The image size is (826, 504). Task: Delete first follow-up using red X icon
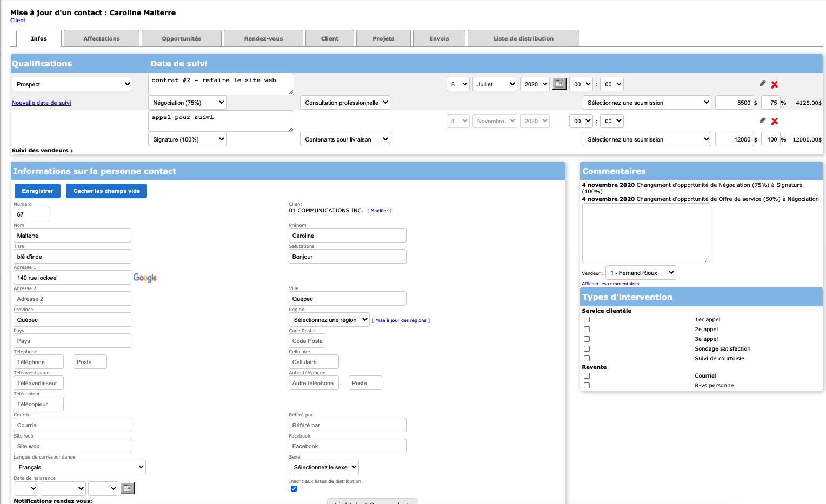[x=775, y=84]
